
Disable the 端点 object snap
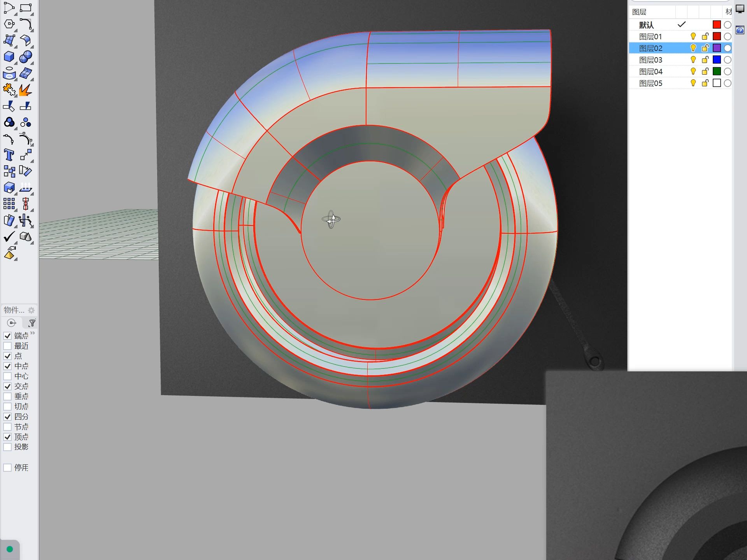pos(7,336)
